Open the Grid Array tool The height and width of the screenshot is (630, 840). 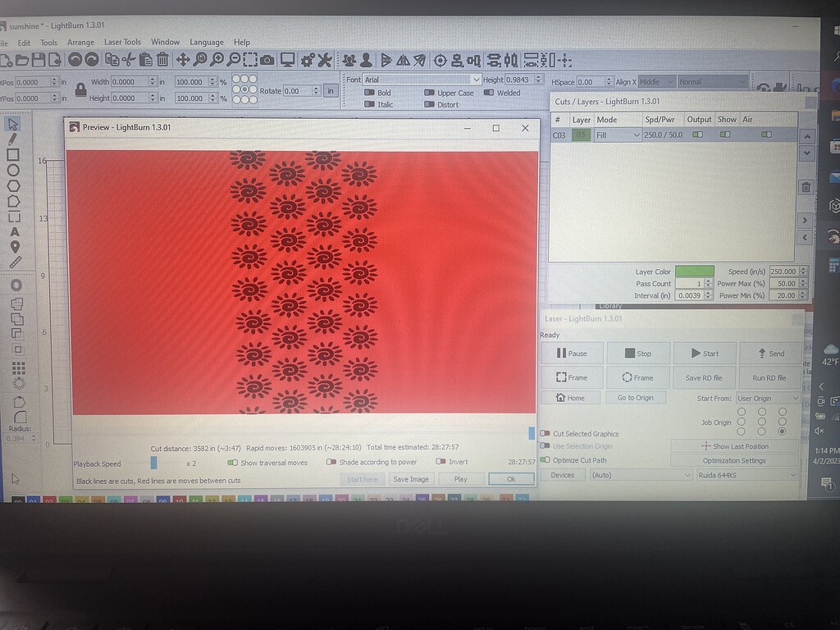pos(18,368)
